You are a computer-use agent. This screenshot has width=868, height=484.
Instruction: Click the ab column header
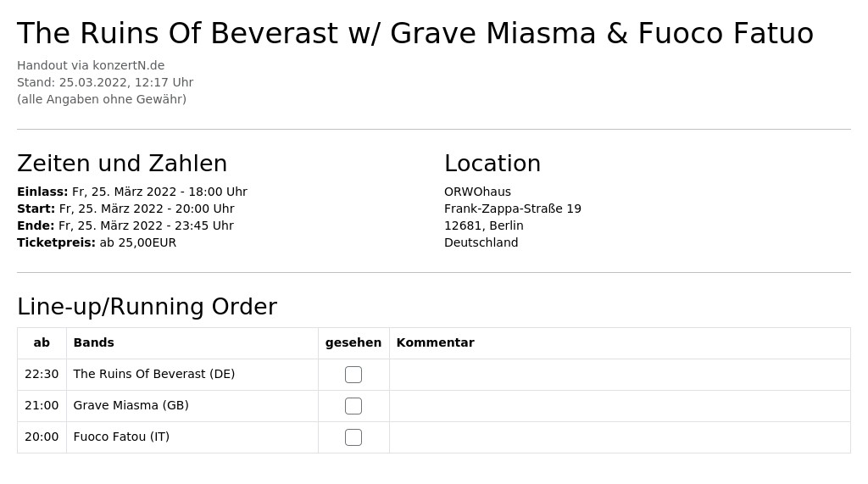tap(42, 342)
